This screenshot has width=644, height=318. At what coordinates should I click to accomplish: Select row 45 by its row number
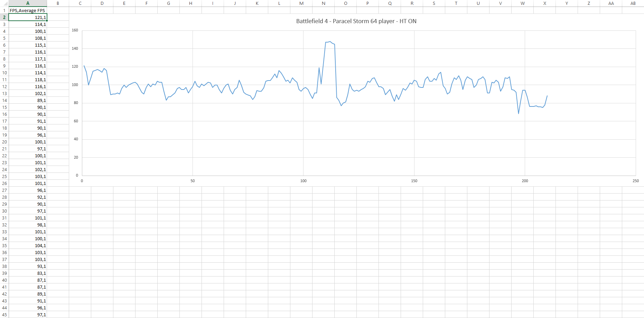(4, 315)
